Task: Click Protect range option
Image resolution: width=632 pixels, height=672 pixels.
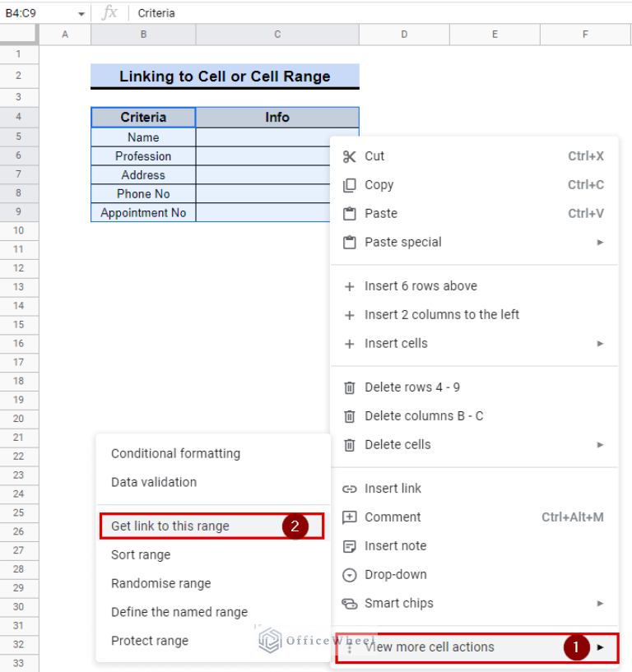Action: tap(150, 641)
